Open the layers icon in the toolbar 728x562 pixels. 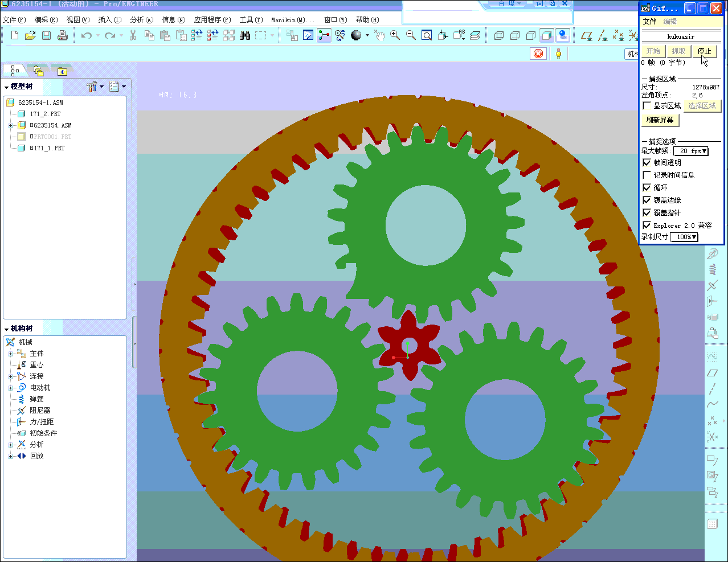click(475, 35)
